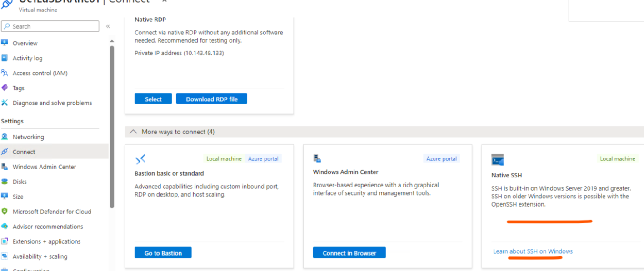Click the sidebar scroll-up arrow
Screen dimensions: 644x271
click(112, 41)
